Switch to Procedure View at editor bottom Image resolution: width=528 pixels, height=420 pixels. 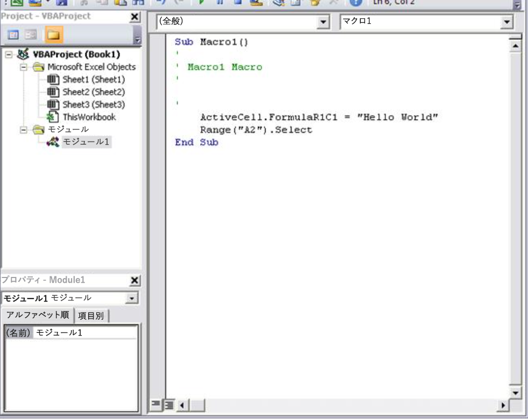156,404
